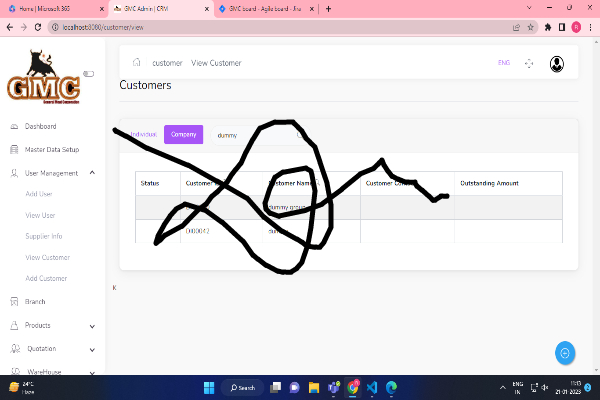Click the Master Data Setup icon
The image size is (600, 400).
[x=13, y=150]
